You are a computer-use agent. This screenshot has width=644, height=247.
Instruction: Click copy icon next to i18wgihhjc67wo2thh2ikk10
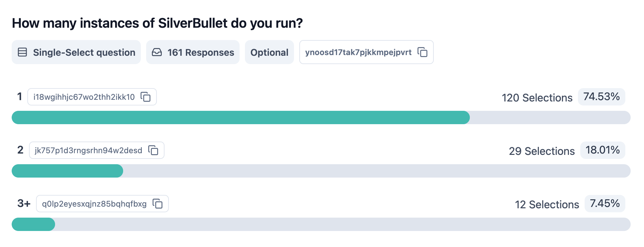tap(145, 97)
